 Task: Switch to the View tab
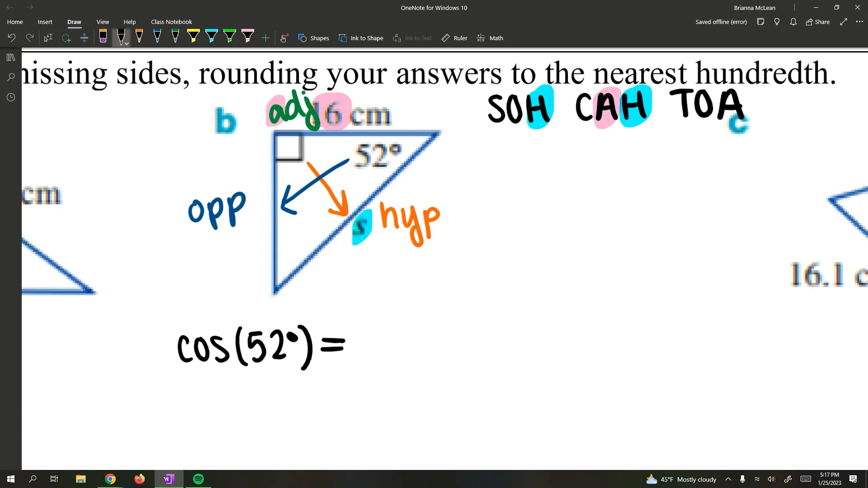103,22
